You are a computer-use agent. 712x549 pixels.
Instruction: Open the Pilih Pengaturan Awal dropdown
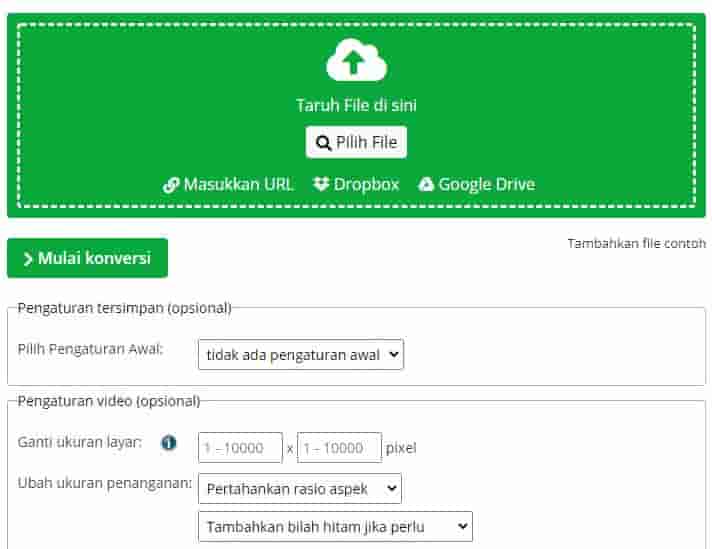(x=301, y=355)
